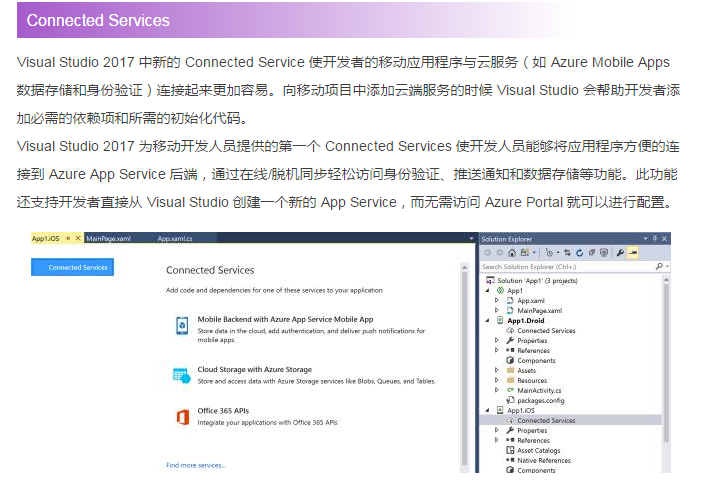The height and width of the screenshot is (502, 713).
Task: Collapse the App1 project node
Action: 487,291
